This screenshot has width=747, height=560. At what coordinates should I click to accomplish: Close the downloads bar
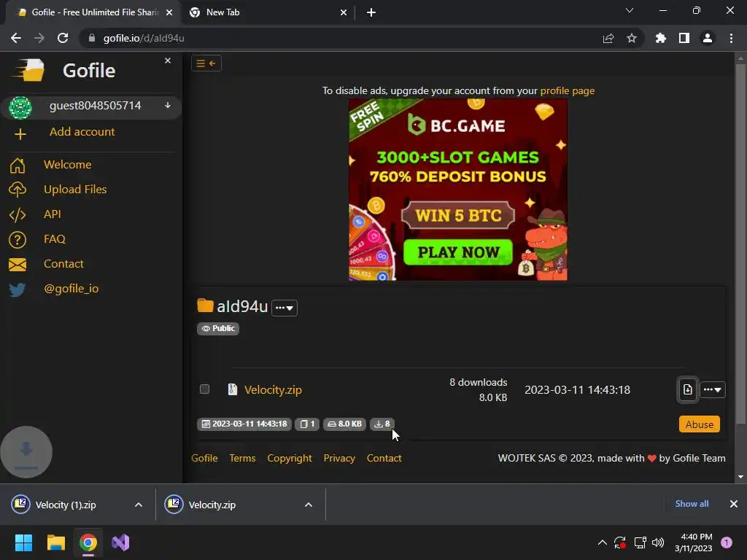tap(734, 504)
